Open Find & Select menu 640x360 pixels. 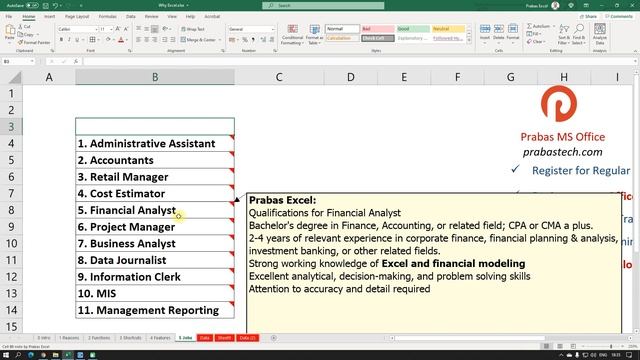pyautogui.click(x=579, y=34)
